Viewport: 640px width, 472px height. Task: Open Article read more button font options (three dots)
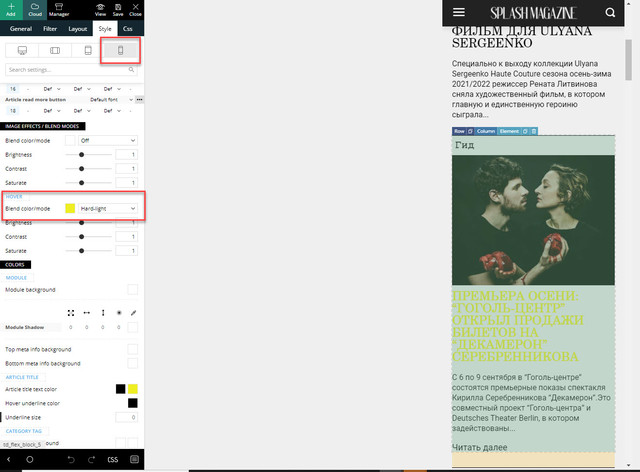click(140, 99)
